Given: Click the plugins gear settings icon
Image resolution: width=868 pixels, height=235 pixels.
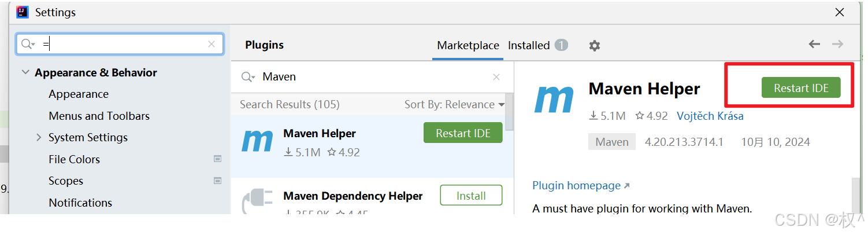Looking at the screenshot, I should coord(594,46).
